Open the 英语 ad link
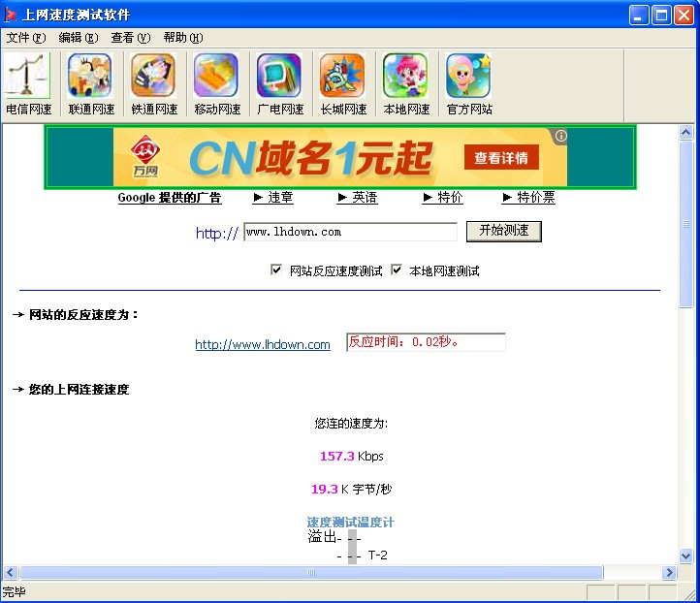 (357, 198)
